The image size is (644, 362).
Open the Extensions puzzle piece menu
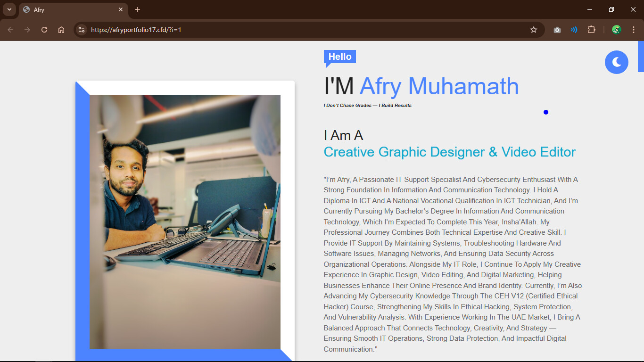(591, 30)
